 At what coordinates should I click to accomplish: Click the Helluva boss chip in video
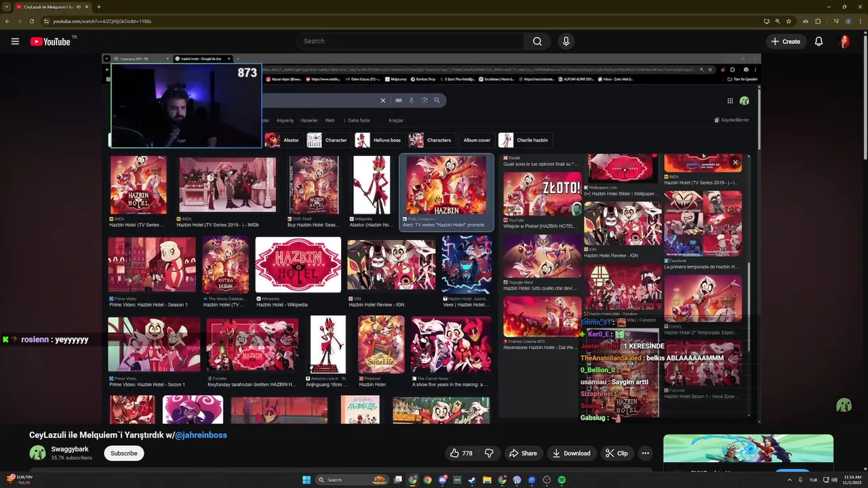(x=380, y=140)
